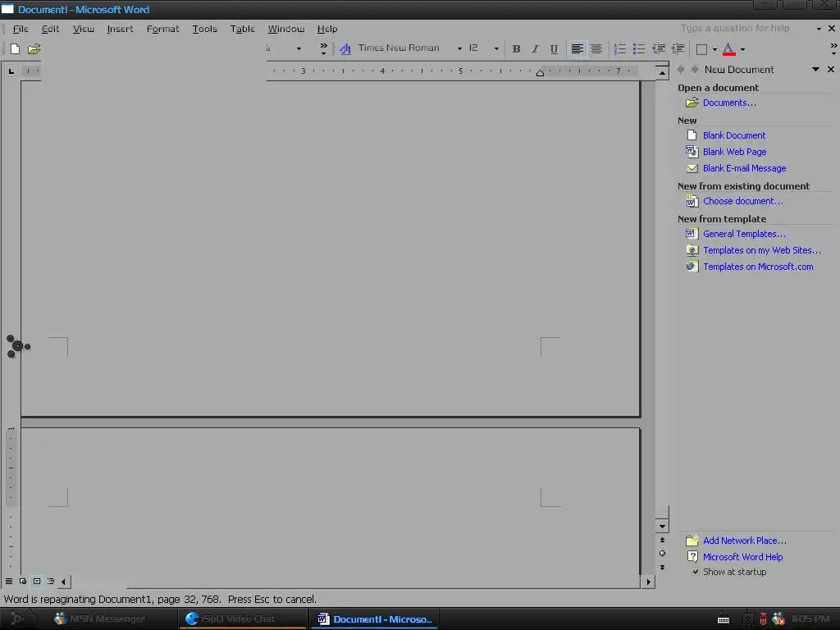Increase paragraph indent

point(678,48)
